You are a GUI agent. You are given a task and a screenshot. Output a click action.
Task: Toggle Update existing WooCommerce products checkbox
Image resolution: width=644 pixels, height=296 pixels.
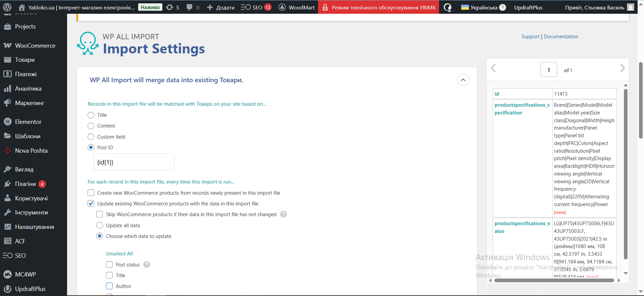click(91, 203)
